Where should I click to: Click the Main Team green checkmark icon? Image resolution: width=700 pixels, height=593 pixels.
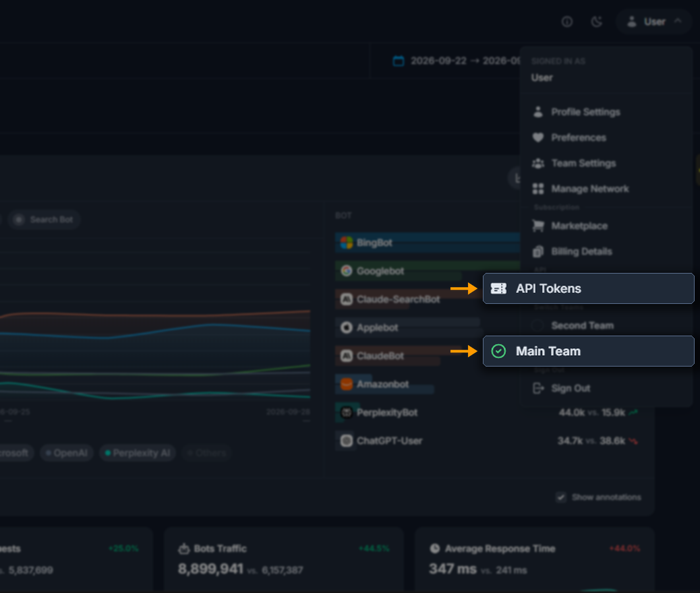pyautogui.click(x=498, y=351)
